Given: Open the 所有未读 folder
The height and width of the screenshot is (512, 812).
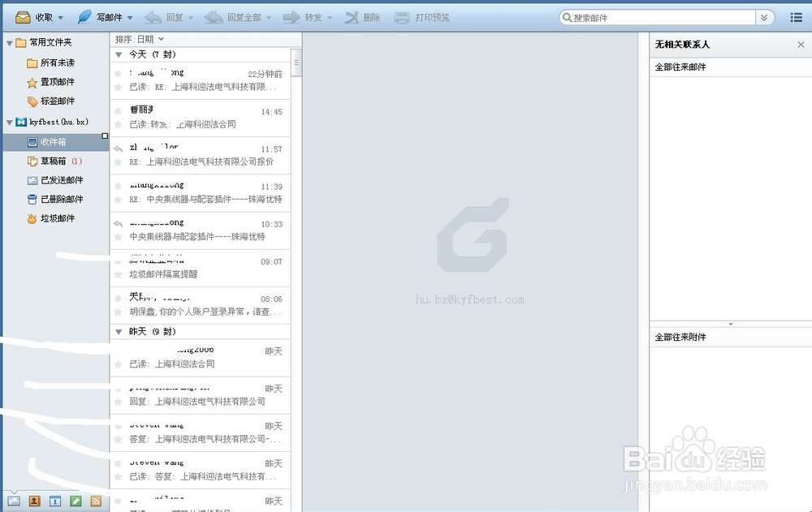Looking at the screenshot, I should pyautogui.click(x=50, y=62).
